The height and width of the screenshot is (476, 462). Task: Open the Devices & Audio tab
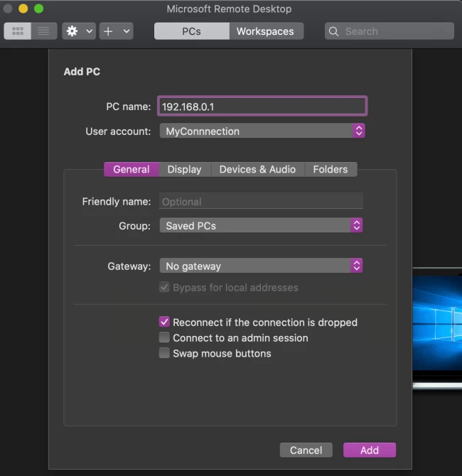[x=257, y=169]
